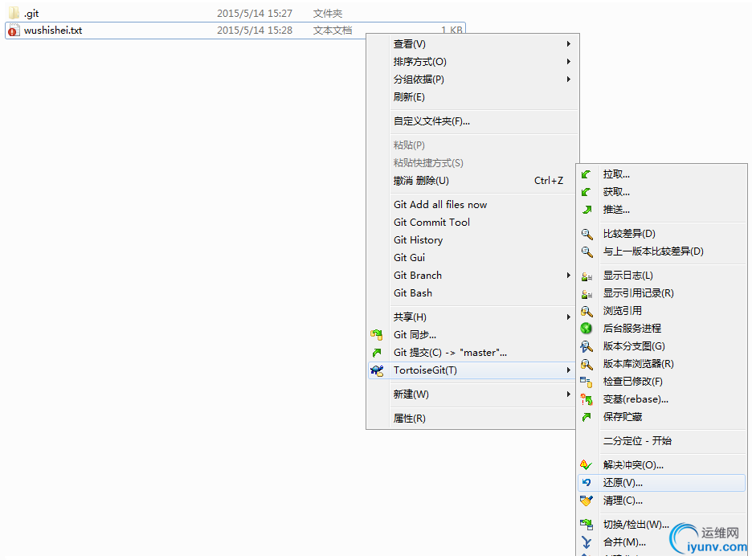This screenshot has width=752, height=560.
Task: Click the merge icon beside 合并(M)
Action: click(x=586, y=542)
